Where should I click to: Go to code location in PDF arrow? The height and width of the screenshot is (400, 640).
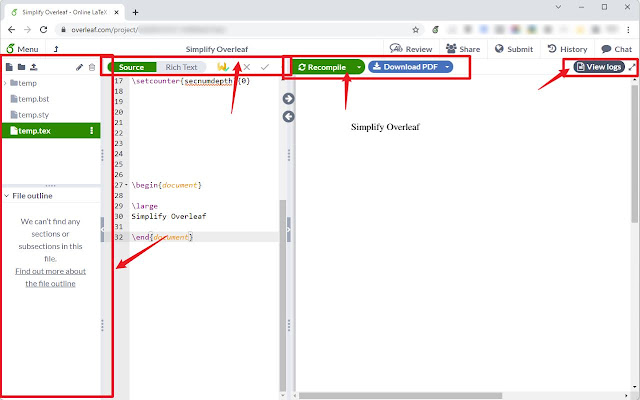click(x=289, y=98)
